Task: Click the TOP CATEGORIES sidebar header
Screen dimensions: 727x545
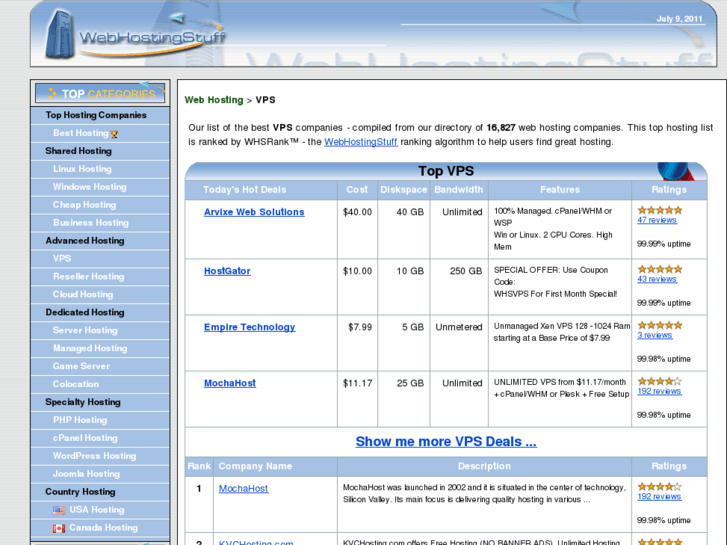Action: click(x=100, y=94)
